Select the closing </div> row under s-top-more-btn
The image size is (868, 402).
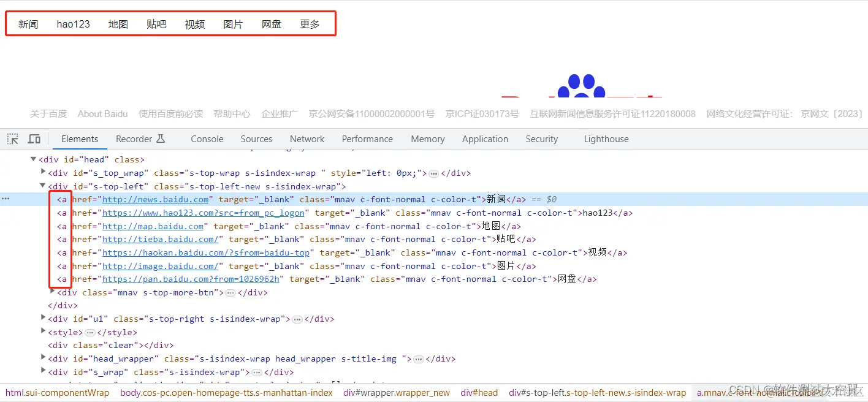point(63,305)
